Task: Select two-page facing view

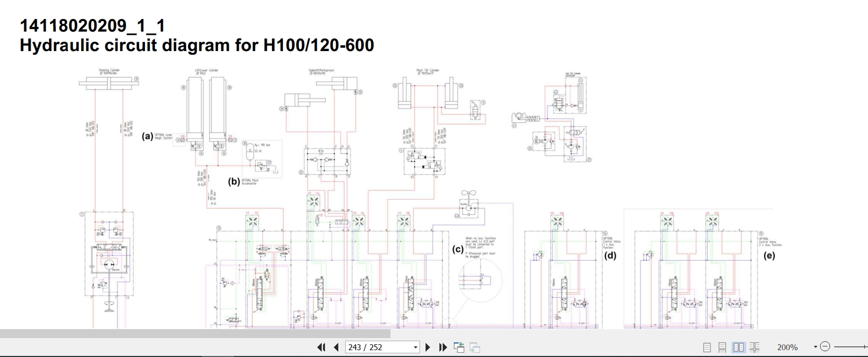Action: click(739, 347)
